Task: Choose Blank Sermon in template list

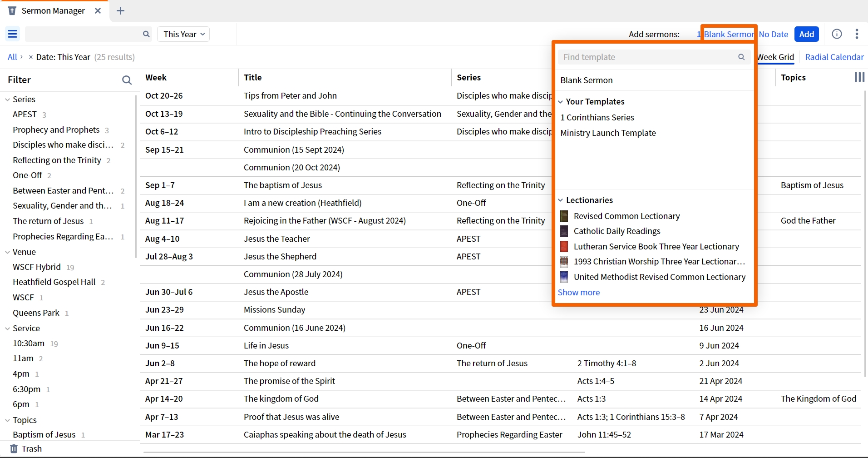Action: pyautogui.click(x=587, y=80)
